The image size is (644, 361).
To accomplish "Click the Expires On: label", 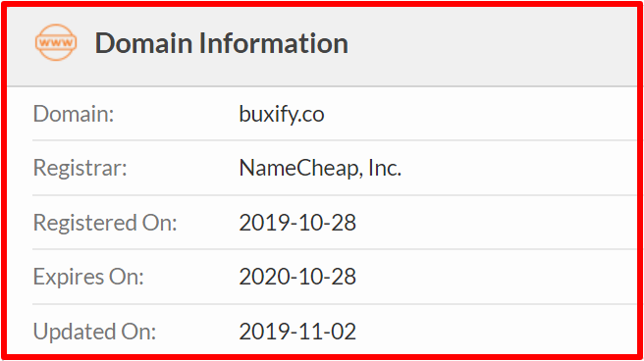I will 88,277.
